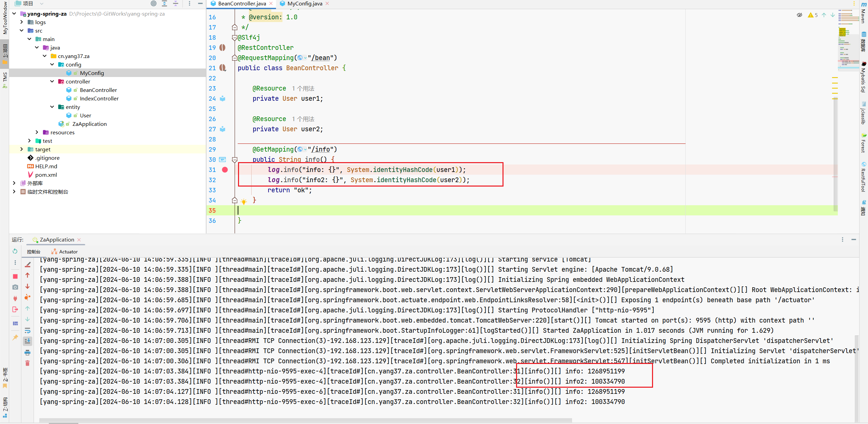Click the restore layout icon in run panel

click(15, 323)
